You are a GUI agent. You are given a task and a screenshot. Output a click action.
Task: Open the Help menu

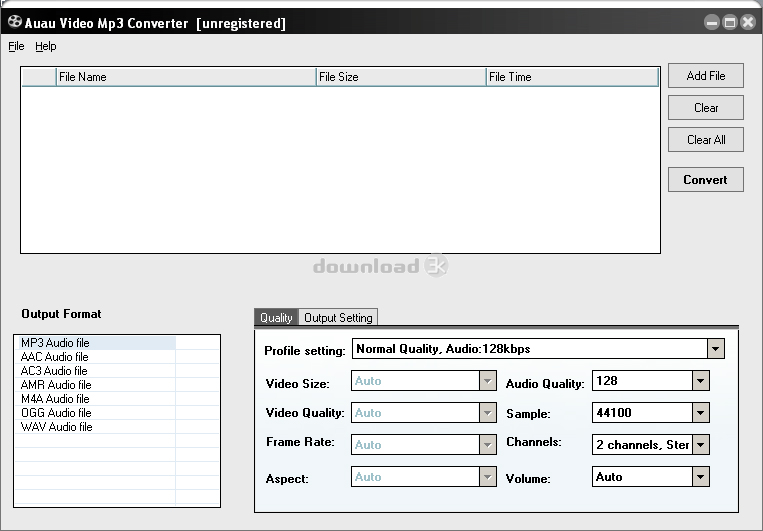click(46, 46)
